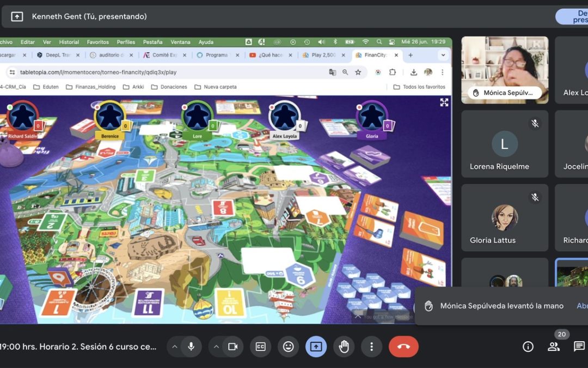Click Lorena Riquelme's participant tile
Screen dimensions: 588x368
pos(505,144)
